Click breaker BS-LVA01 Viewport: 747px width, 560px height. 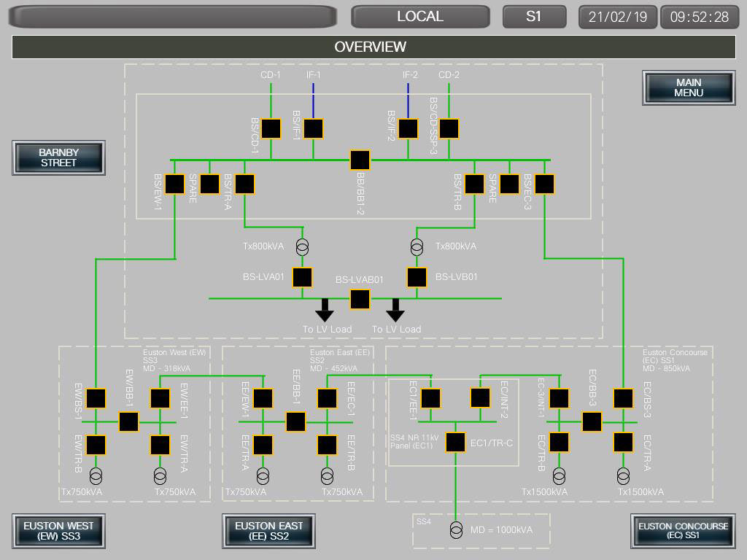coord(301,277)
